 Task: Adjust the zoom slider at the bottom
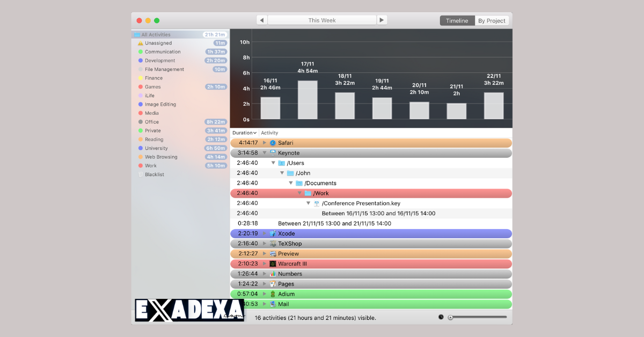451,317
